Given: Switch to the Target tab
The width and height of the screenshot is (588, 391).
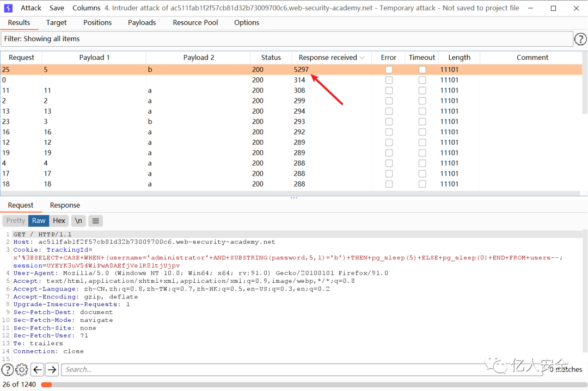Looking at the screenshot, I should coord(56,22).
